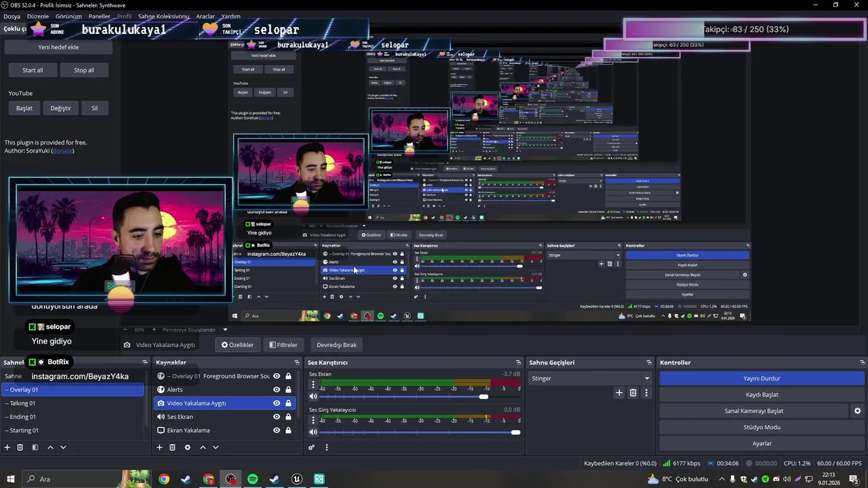
Task: Open virtual camera settings gear
Action: (857, 411)
